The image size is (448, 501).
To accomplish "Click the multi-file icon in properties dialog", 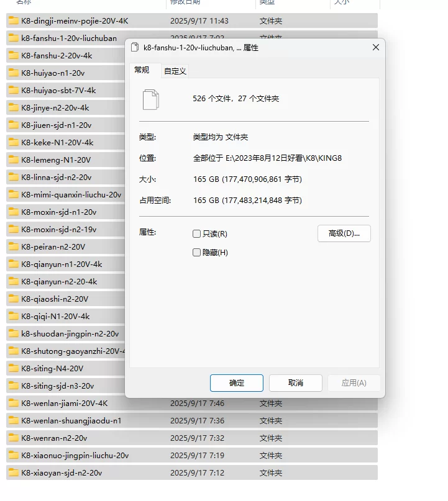I will pyautogui.click(x=151, y=99).
